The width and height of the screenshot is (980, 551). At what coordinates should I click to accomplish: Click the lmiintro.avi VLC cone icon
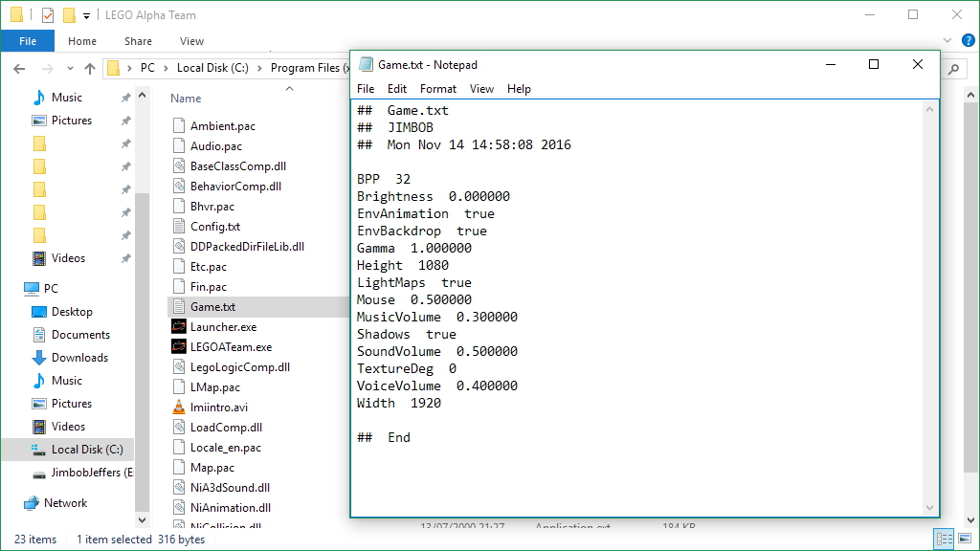(x=179, y=407)
